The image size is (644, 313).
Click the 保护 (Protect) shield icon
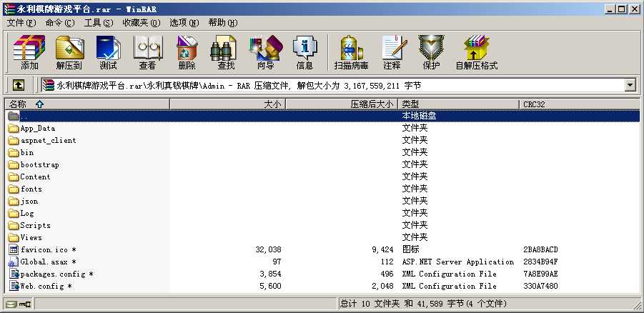point(431,52)
